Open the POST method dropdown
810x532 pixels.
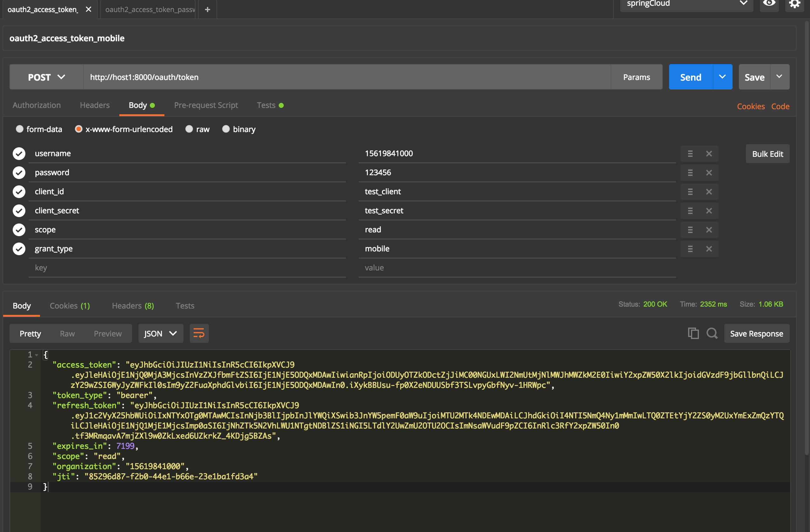click(46, 77)
